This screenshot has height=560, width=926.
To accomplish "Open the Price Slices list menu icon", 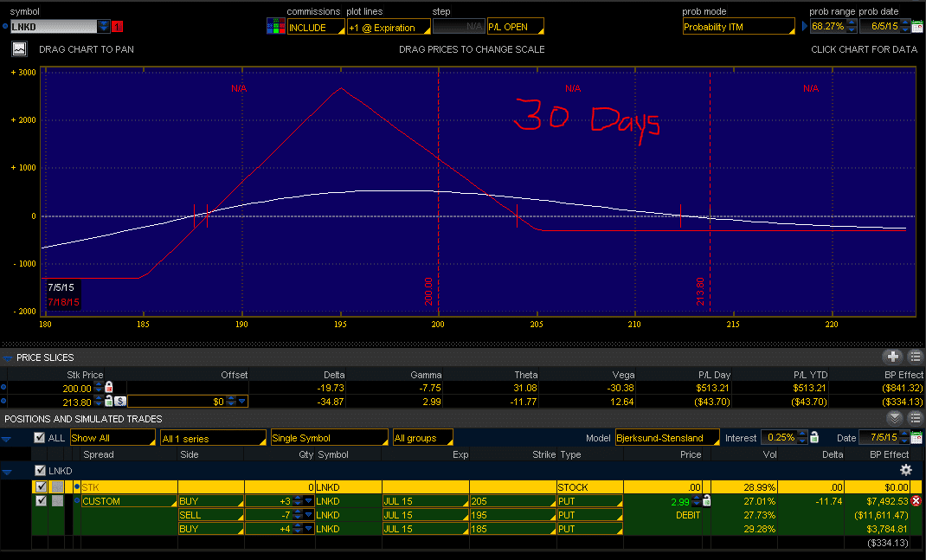I will (916, 357).
